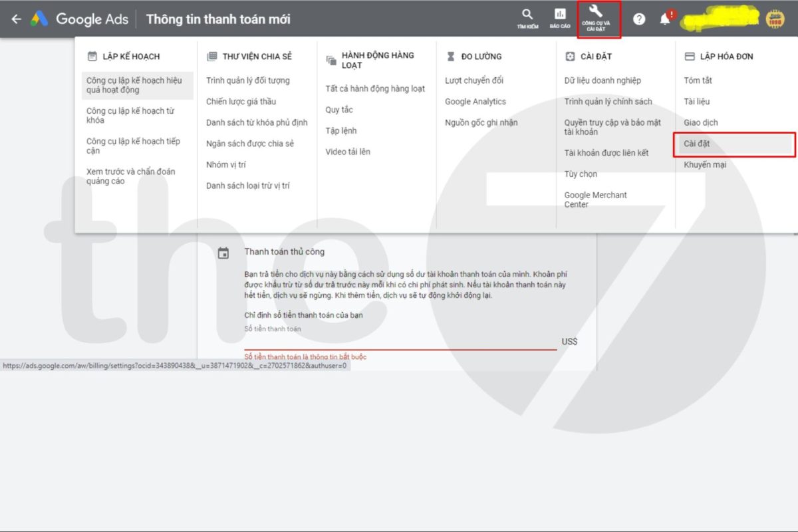Go back using the arrow icon
This screenshot has height=532, width=798.
[x=16, y=19]
